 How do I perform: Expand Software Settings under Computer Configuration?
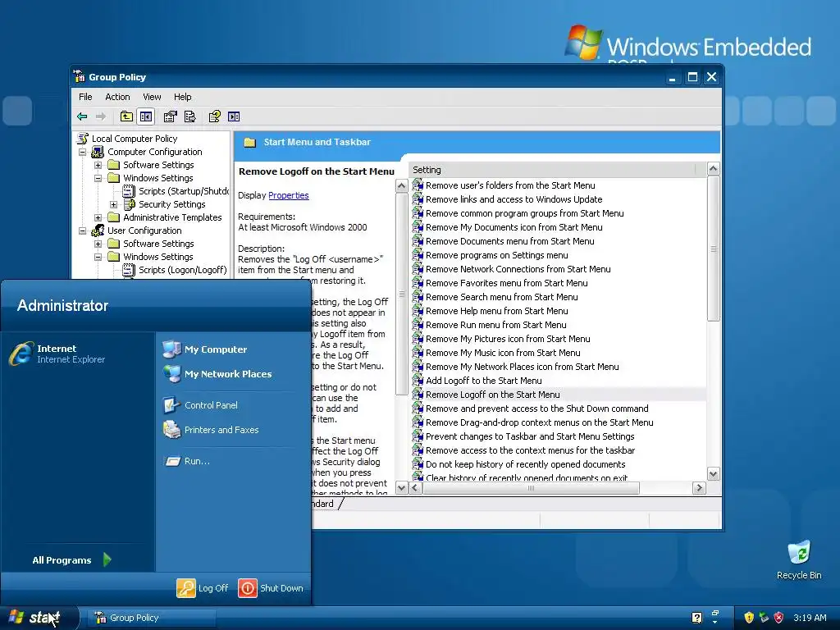point(98,165)
